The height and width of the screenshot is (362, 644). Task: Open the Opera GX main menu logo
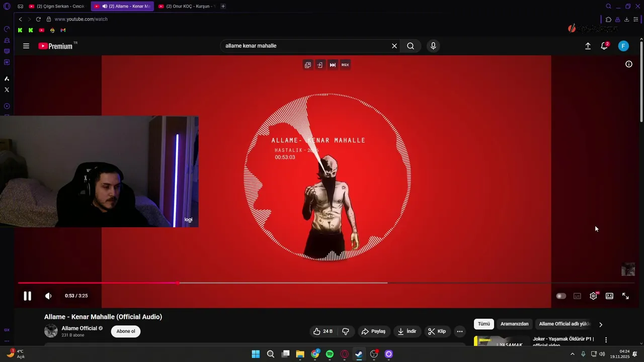click(x=7, y=7)
